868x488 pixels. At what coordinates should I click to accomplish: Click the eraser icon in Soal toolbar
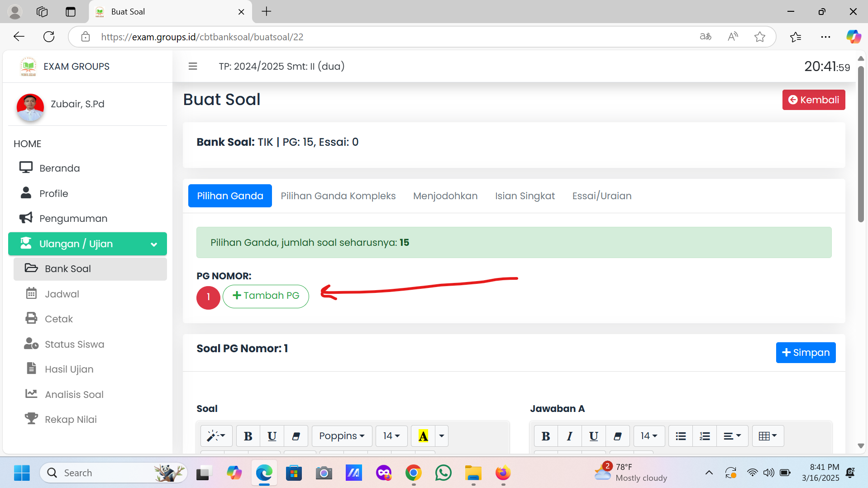(296, 436)
